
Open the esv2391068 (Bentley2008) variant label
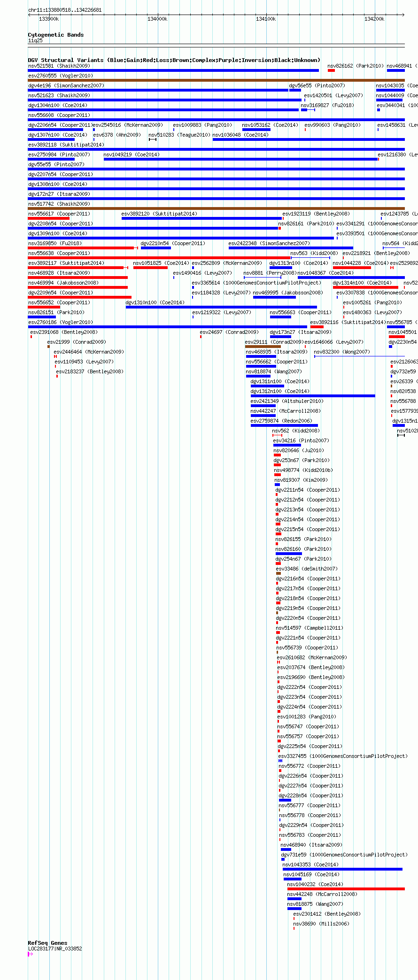point(64,332)
